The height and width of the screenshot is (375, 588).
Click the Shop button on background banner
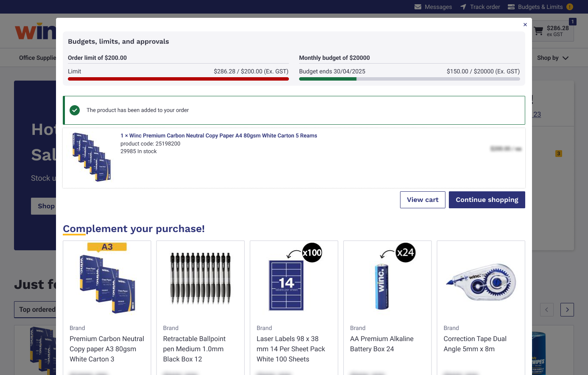pyautogui.click(x=44, y=206)
